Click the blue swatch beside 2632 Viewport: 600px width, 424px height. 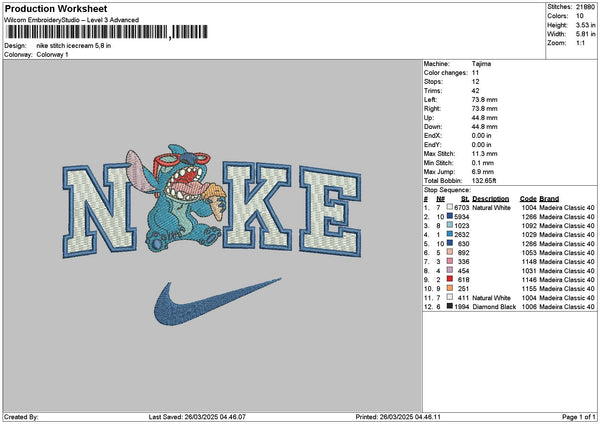pyautogui.click(x=450, y=234)
